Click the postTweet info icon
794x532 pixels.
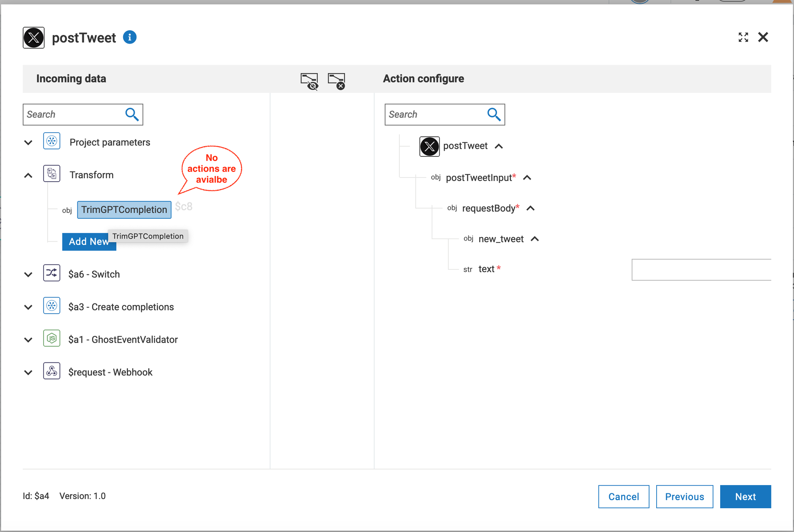click(x=129, y=37)
